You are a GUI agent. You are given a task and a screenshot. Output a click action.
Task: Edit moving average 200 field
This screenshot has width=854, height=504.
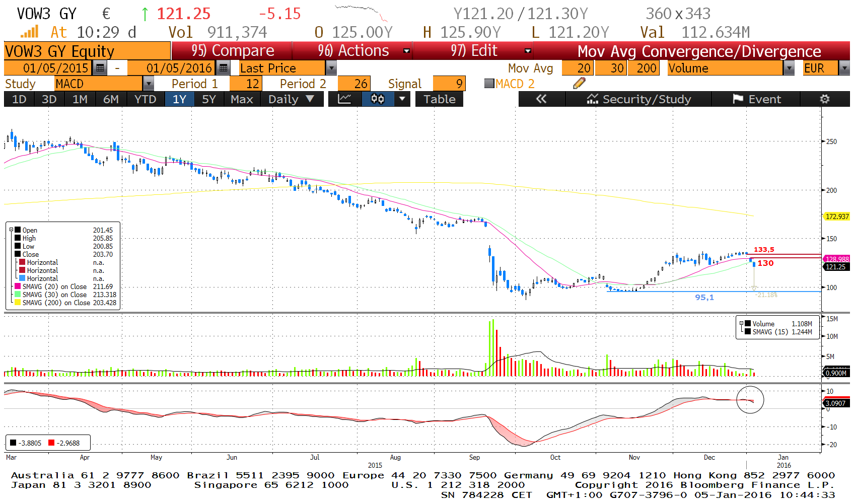click(643, 68)
